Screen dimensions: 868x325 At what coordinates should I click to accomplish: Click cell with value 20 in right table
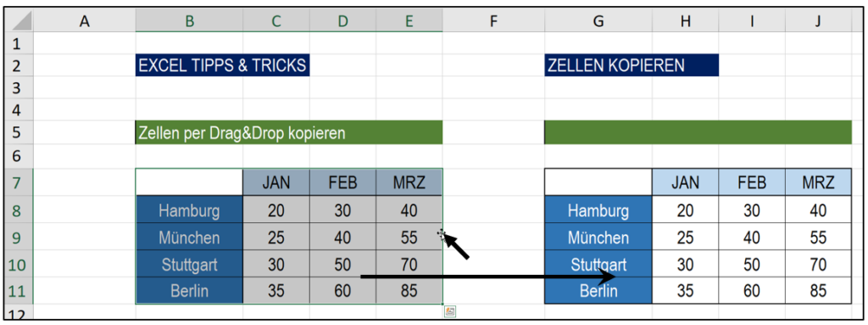click(685, 210)
